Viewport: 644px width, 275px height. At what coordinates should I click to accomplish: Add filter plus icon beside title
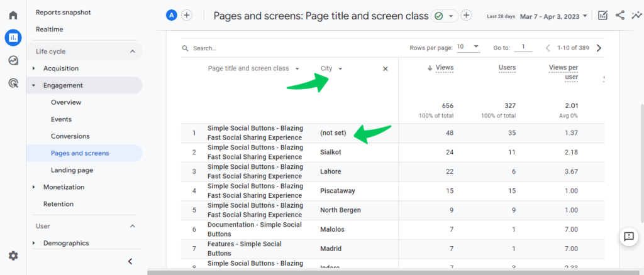(x=466, y=16)
